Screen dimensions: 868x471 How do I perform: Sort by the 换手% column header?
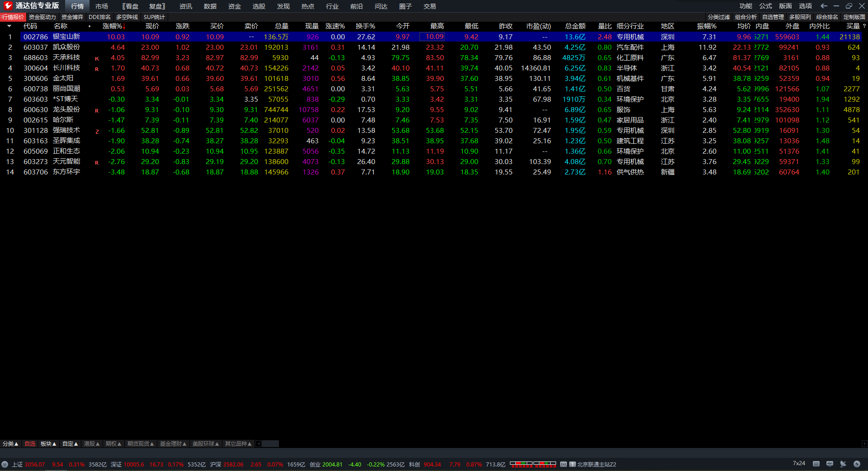click(x=365, y=26)
